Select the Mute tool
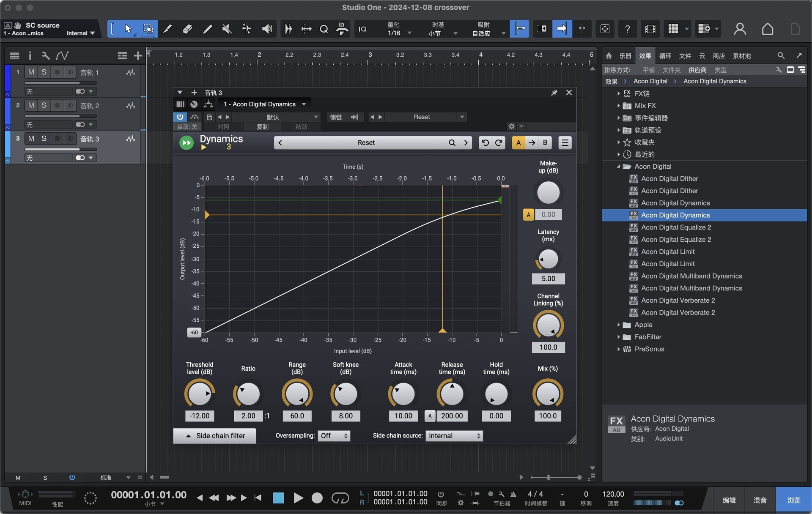The height and width of the screenshot is (514, 812). click(x=227, y=29)
